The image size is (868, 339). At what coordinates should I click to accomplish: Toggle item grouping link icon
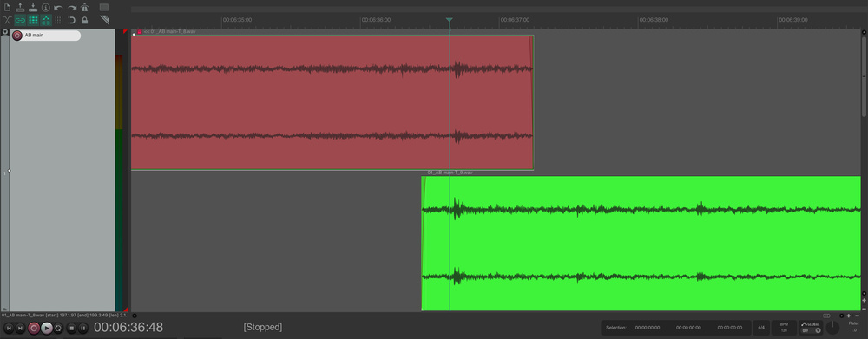[21, 20]
